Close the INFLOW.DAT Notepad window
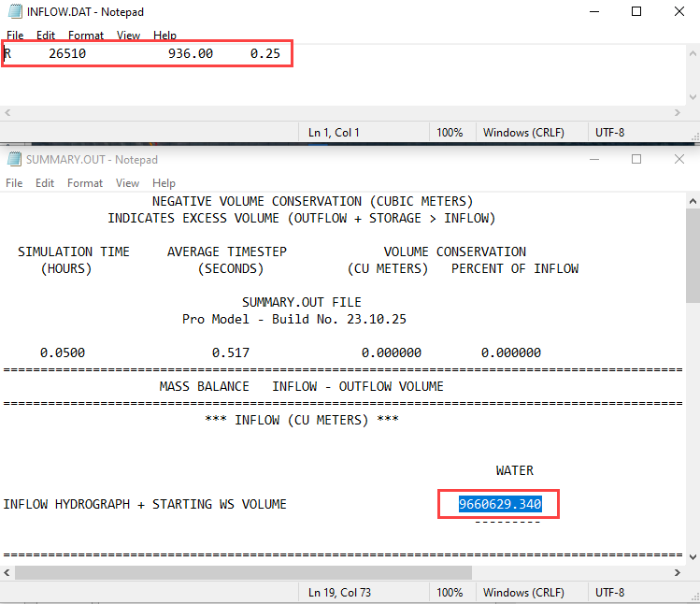The height and width of the screenshot is (604, 700). [x=679, y=12]
